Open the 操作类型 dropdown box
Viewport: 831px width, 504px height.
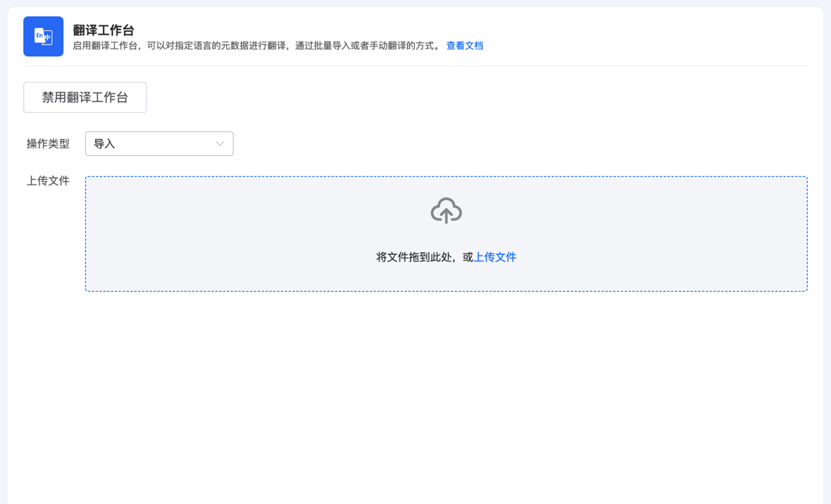click(x=159, y=144)
